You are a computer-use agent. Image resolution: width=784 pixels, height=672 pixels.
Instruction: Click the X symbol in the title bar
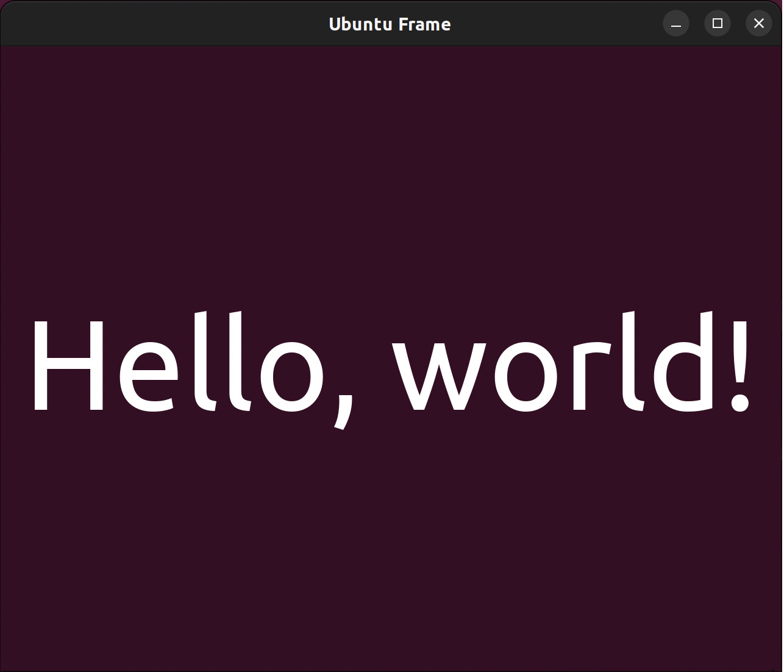pos(758,23)
